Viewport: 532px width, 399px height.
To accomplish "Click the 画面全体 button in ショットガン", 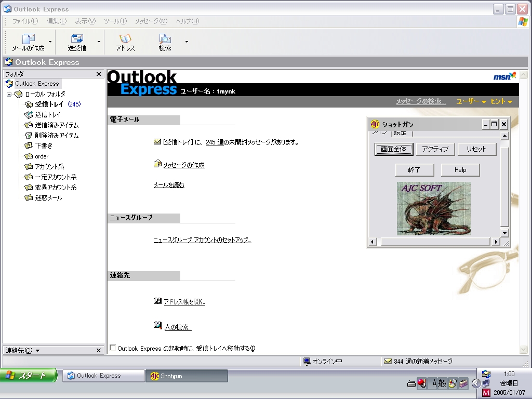I will tap(394, 149).
